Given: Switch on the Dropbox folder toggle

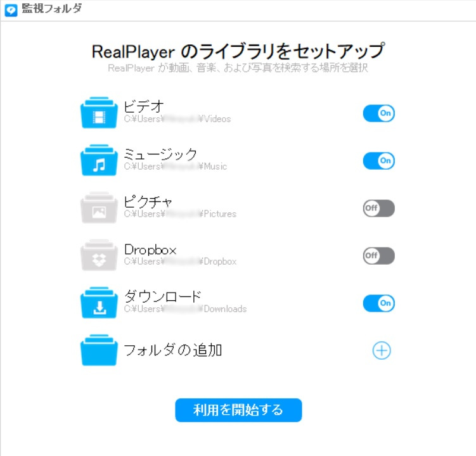Looking at the screenshot, I should click(x=378, y=256).
